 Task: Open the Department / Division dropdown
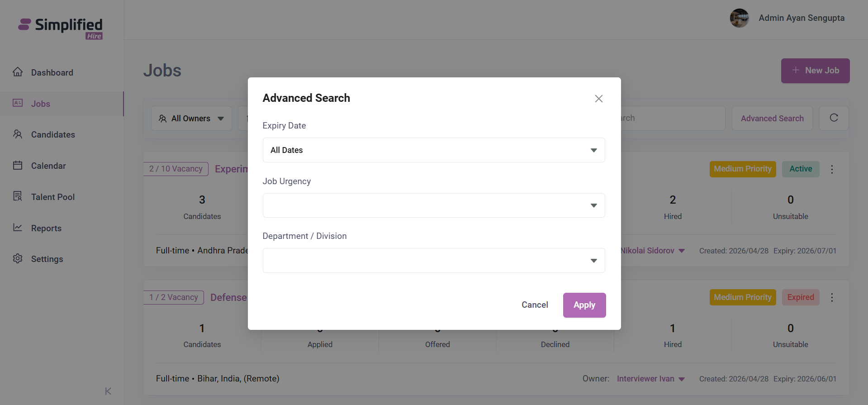point(434,261)
